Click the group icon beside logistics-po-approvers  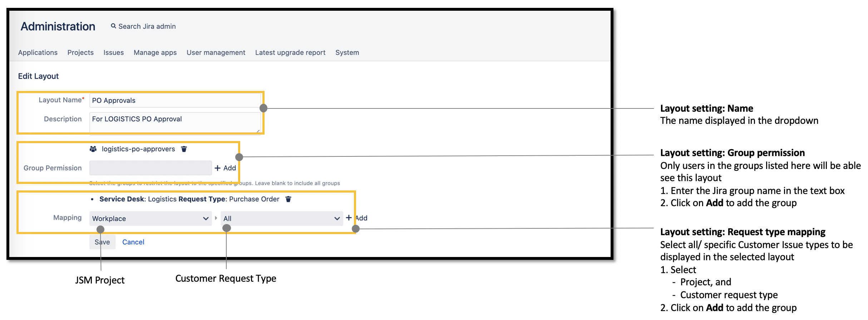pos(93,149)
